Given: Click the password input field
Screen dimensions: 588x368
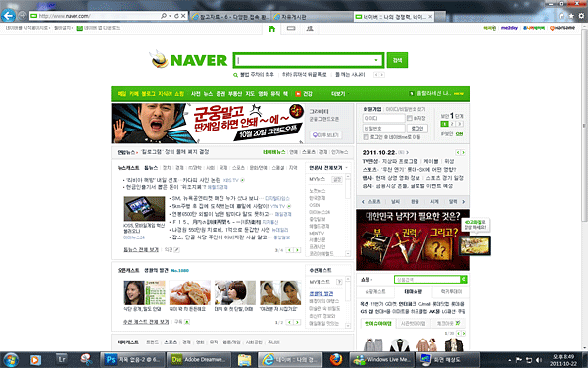Looking at the screenshot, I should pos(383,128).
